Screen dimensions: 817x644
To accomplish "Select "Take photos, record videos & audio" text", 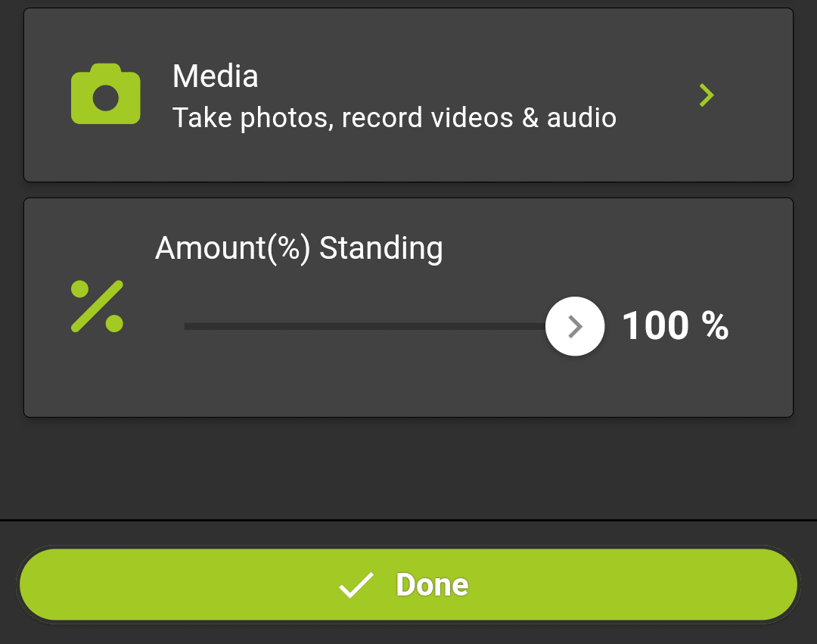I will click(394, 118).
